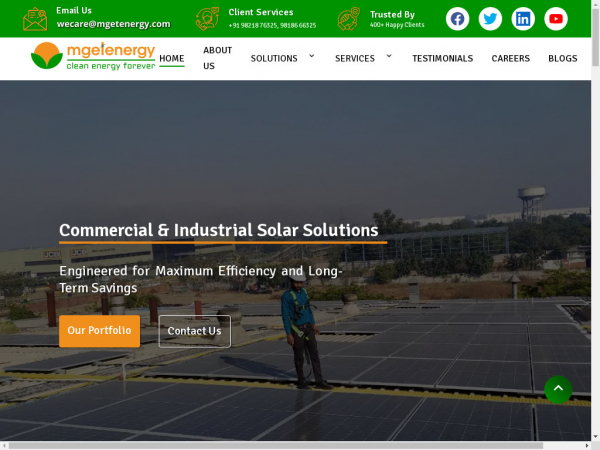This screenshot has width=600, height=450.
Task: Click the green scroll-to-top arrow button
Action: (558, 390)
